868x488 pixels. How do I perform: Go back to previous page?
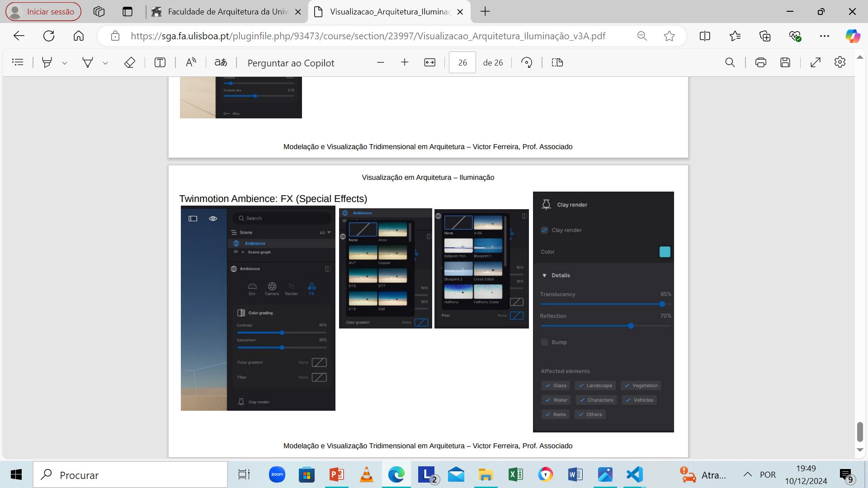[19, 36]
